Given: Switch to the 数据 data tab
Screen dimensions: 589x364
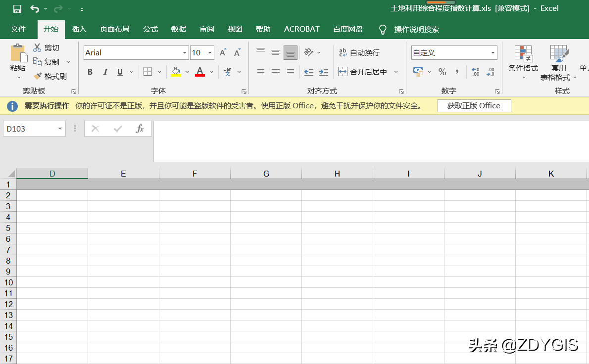Looking at the screenshot, I should pyautogui.click(x=178, y=29).
